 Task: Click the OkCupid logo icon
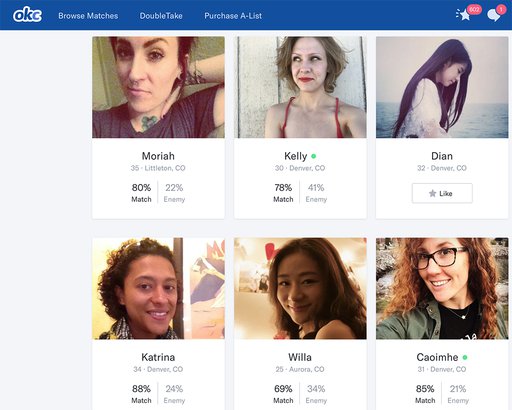27,15
